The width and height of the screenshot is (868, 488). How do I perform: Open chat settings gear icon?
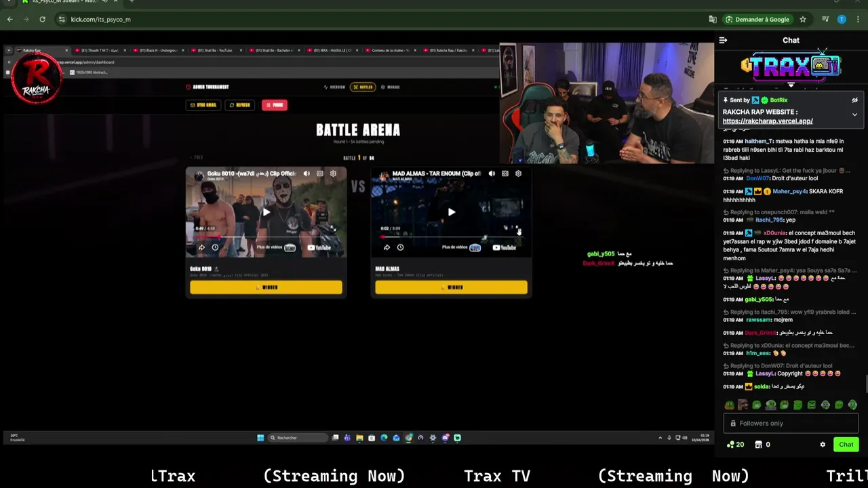pyautogui.click(x=823, y=445)
